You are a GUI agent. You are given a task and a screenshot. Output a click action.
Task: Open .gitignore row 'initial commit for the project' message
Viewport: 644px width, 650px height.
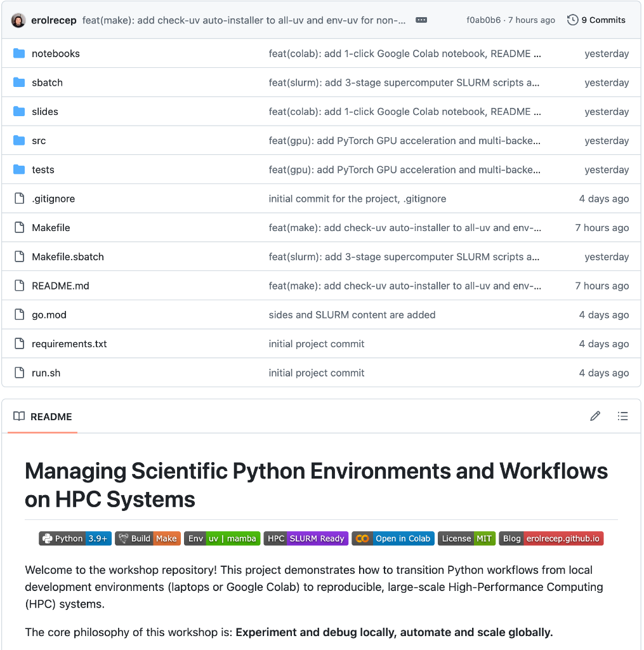pyautogui.click(x=357, y=199)
